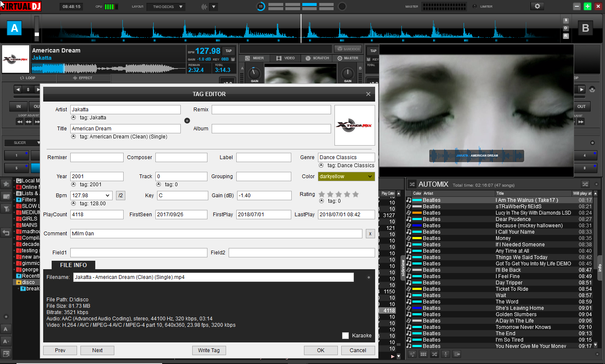
Task: Click the pop-out browser window icon
Action: [6, 353]
